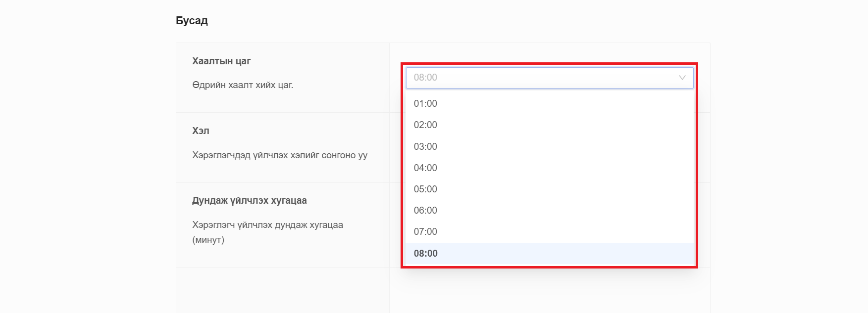Click the highlighted 08:00 option
The width and height of the screenshot is (868, 313).
[426, 254]
